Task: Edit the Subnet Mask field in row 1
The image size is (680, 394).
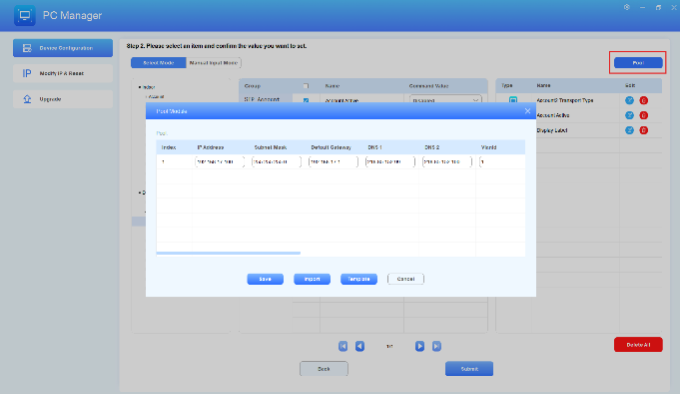Action: point(277,162)
